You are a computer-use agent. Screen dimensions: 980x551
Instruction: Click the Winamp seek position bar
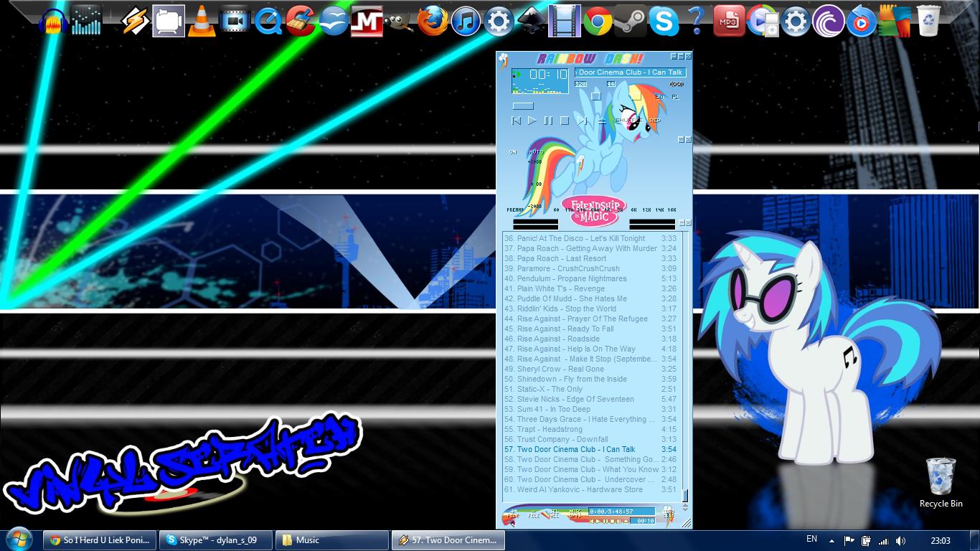click(x=523, y=105)
